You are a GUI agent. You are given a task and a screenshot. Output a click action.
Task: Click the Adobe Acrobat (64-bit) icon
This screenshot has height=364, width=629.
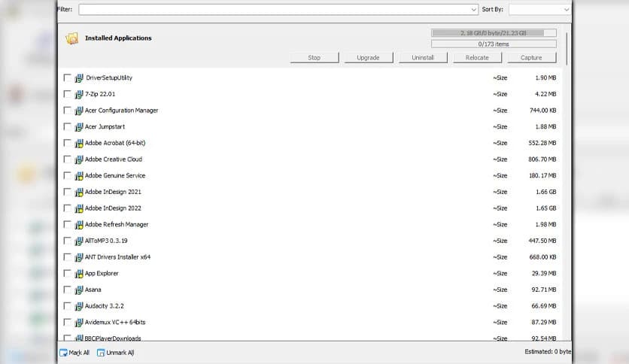pyautogui.click(x=79, y=143)
